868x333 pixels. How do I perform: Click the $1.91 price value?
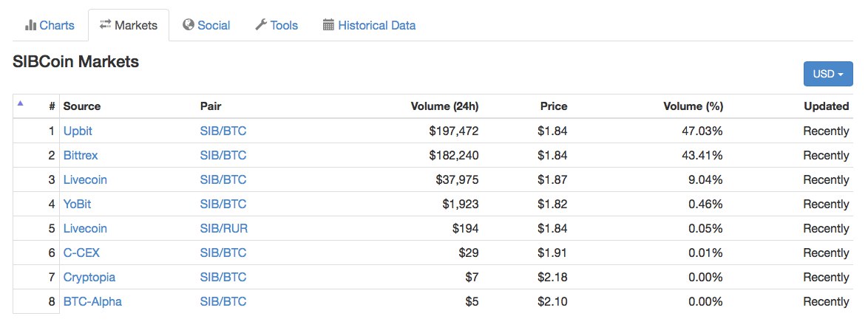click(x=552, y=253)
